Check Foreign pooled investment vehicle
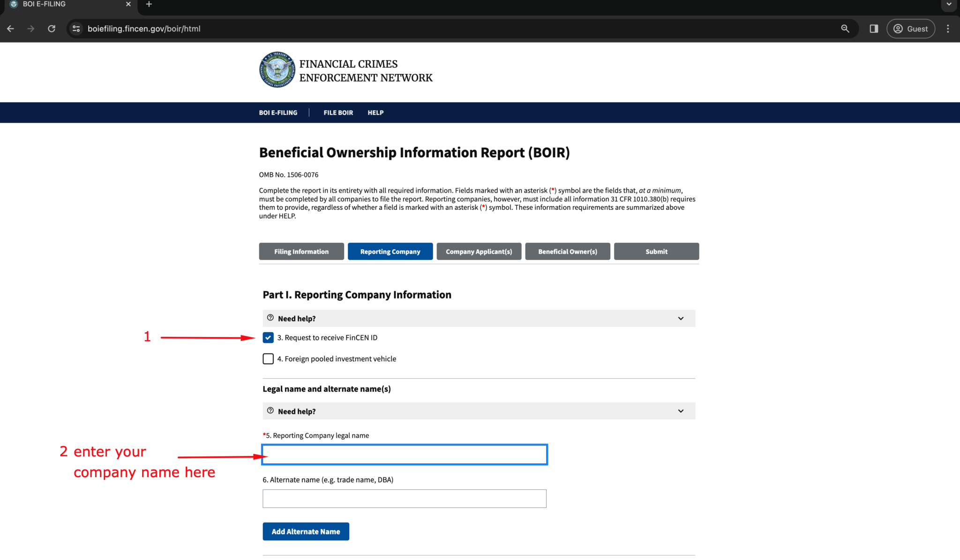Screen dimensions: 960x560 coord(268,358)
